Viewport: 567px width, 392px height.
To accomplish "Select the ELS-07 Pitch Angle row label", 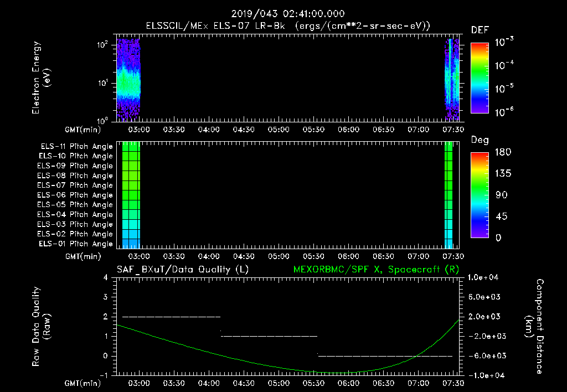I will (x=75, y=185).
